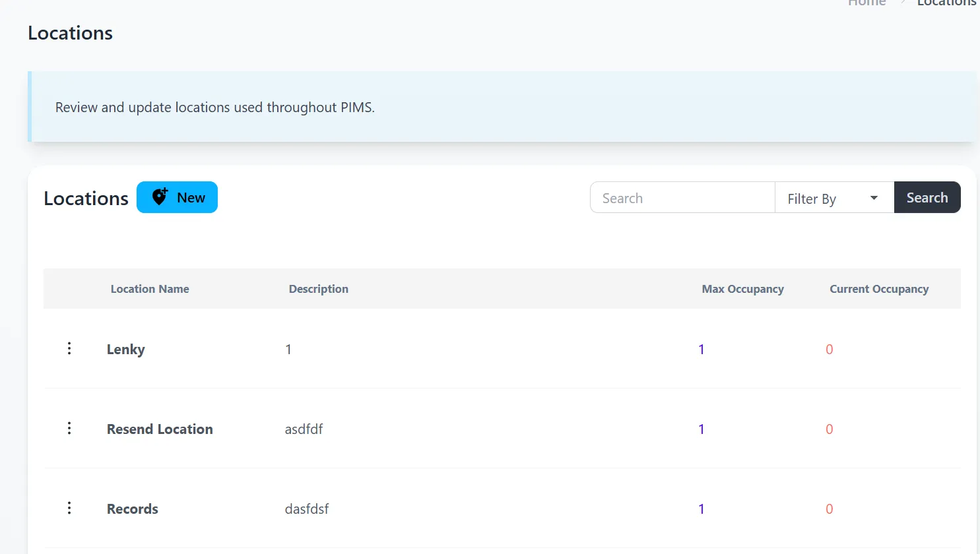The image size is (980, 554).
Task: Click the Max Occupancy column header
Action: [x=742, y=289]
